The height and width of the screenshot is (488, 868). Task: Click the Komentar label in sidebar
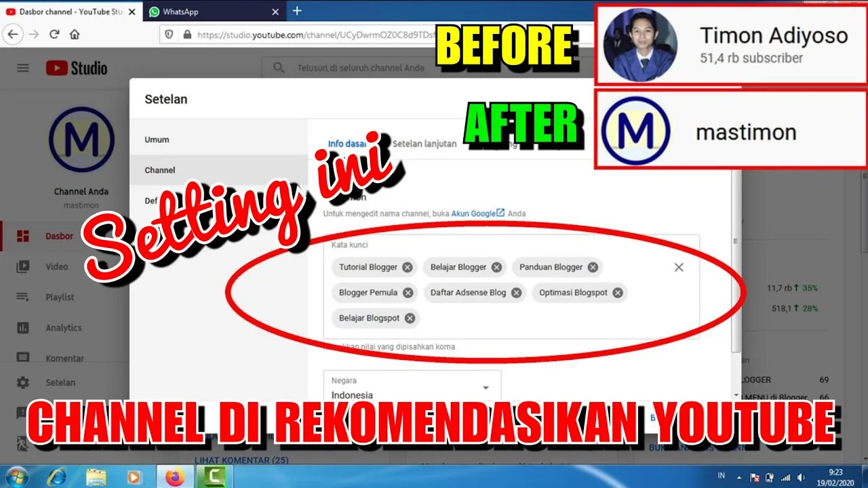(65, 358)
